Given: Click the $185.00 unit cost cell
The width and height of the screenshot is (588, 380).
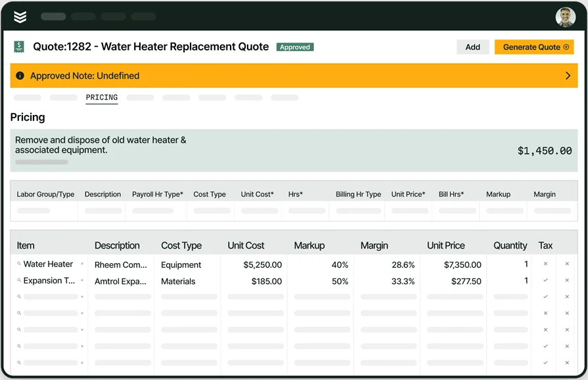Looking at the screenshot, I should click(x=267, y=282).
